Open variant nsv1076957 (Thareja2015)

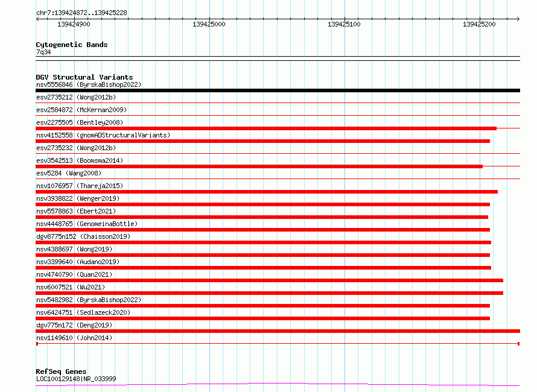[x=80, y=186]
